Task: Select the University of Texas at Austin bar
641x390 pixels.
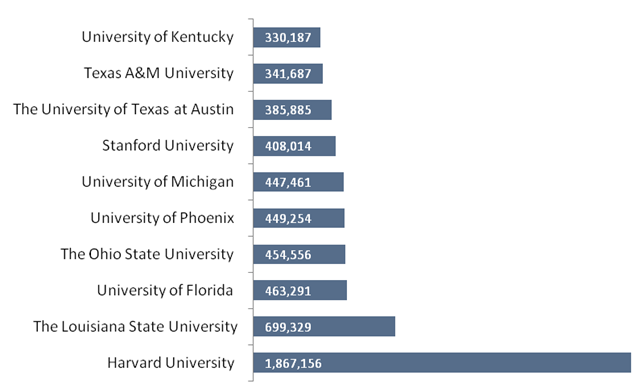Action: pos(292,110)
